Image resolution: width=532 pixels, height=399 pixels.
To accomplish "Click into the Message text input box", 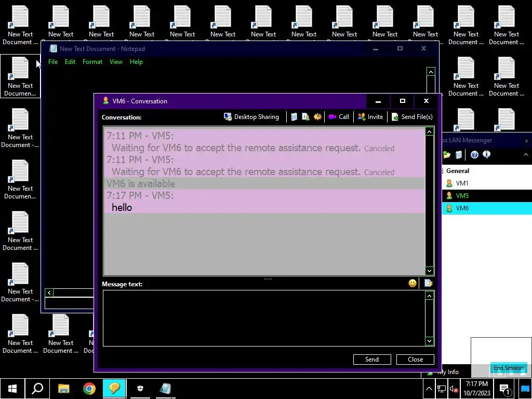I will 264,318.
